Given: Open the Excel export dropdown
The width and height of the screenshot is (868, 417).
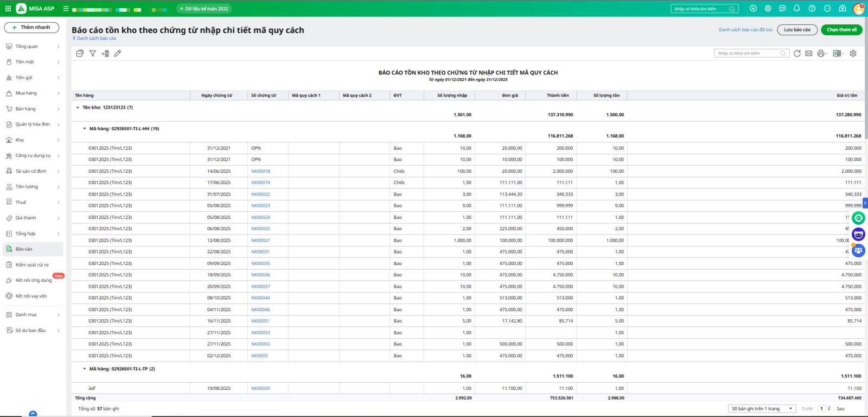Looking at the screenshot, I should pos(838,53).
